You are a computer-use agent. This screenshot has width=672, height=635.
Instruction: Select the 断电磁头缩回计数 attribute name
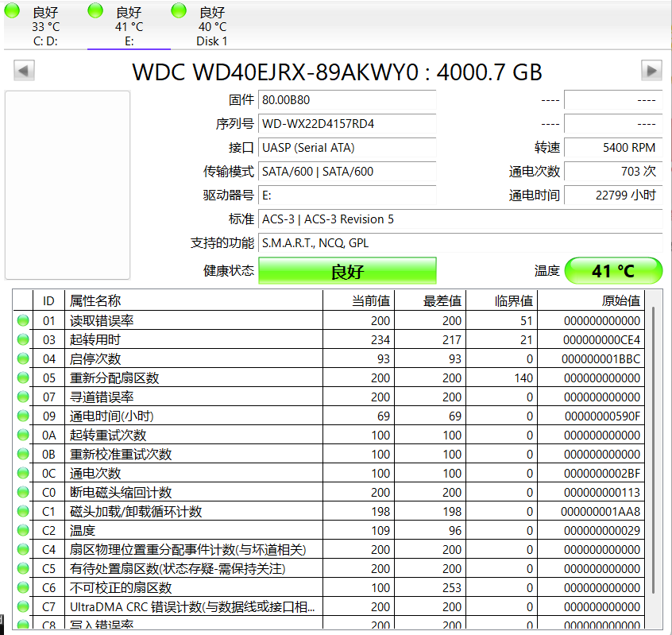pyautogui.click(x=121, y=493)
